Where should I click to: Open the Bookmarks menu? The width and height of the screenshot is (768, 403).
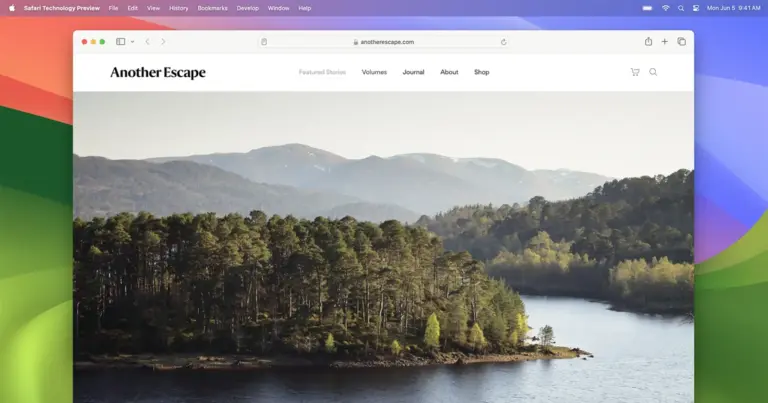click(213, 8)
